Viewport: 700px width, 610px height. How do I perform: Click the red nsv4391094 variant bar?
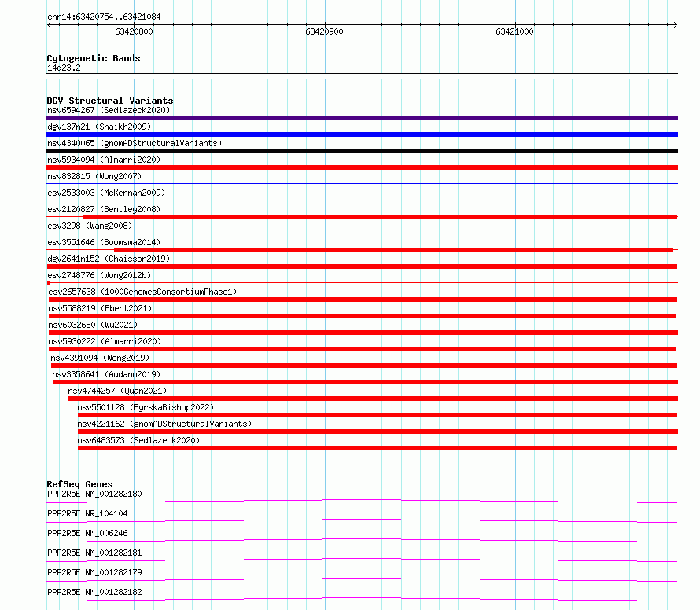(364, 366)
